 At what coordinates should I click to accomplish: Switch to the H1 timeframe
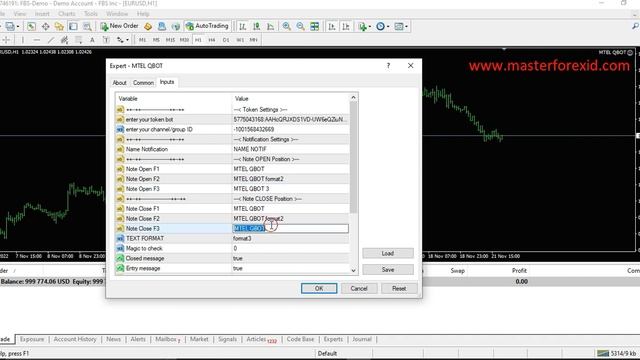(x=198, y=40)
